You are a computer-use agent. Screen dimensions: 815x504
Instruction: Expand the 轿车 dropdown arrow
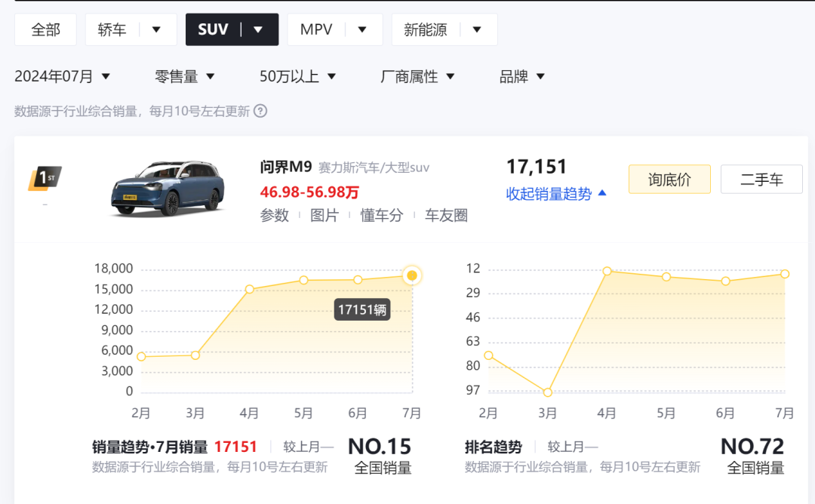[x=156, y=29]
